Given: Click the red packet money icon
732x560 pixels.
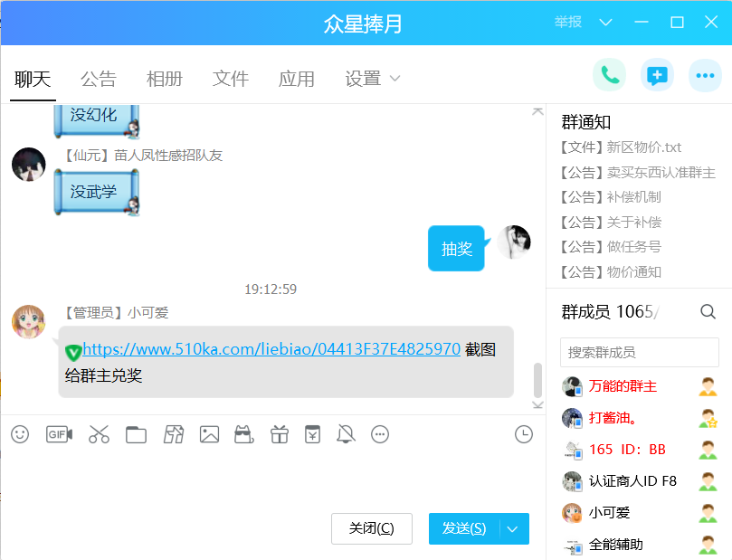Looking at the screenshot, I should point(312,435).
